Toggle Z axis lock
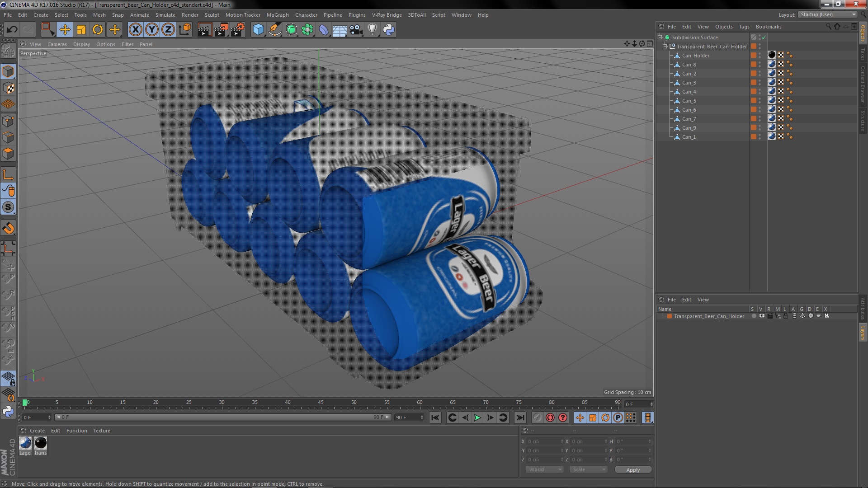 click(168, 30)
